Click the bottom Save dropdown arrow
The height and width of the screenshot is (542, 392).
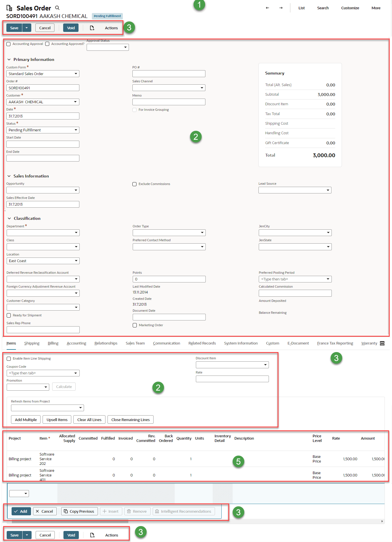coord(27,535)
